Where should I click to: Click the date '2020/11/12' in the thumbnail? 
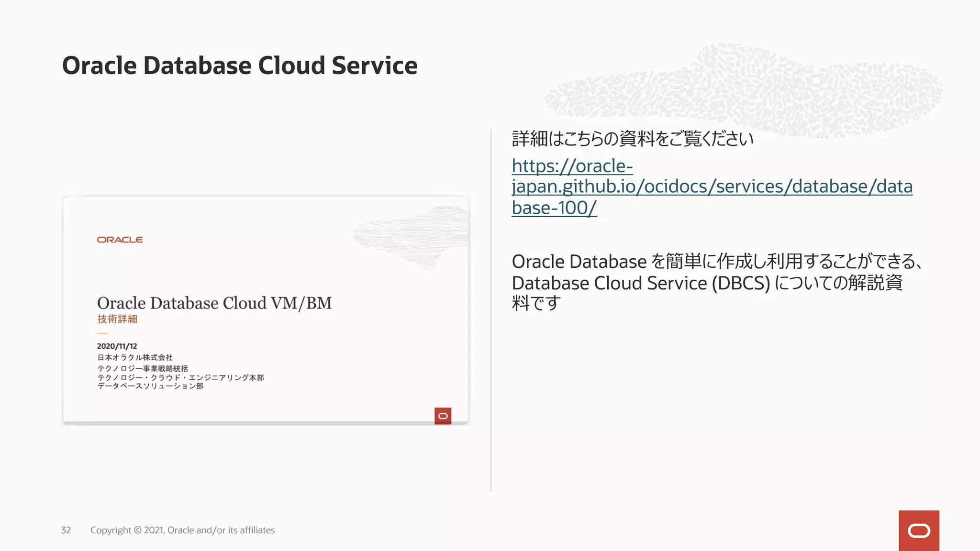point(117,346)
